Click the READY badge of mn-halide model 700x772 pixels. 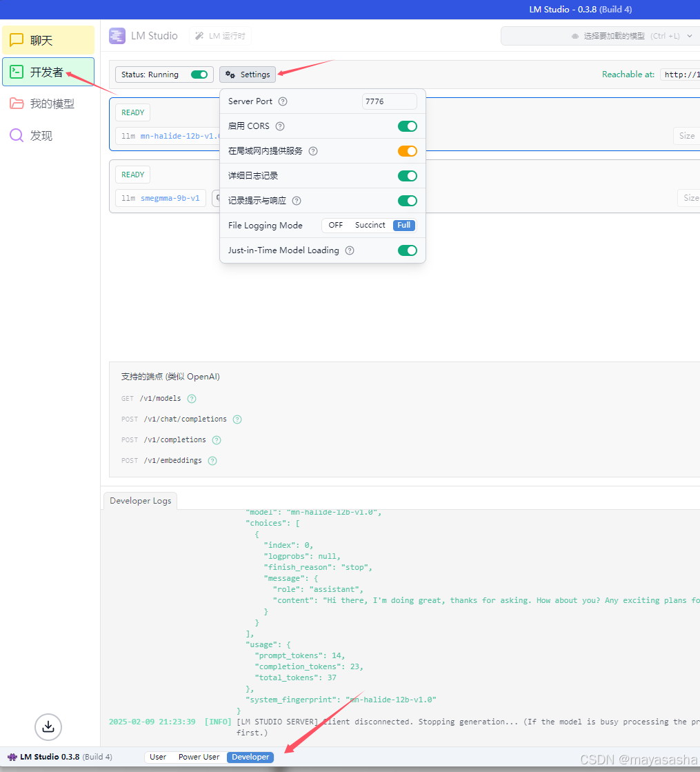point(133,112)
